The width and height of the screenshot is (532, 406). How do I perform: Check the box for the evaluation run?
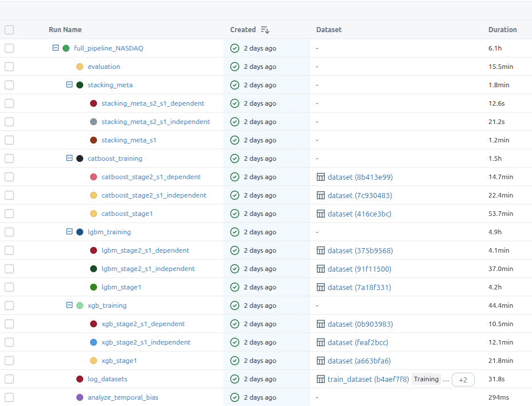pyautogui.click(x=9, y=67)
